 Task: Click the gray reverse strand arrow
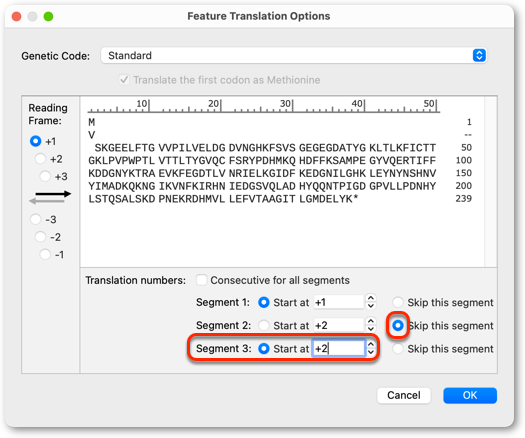pos(47,201)
